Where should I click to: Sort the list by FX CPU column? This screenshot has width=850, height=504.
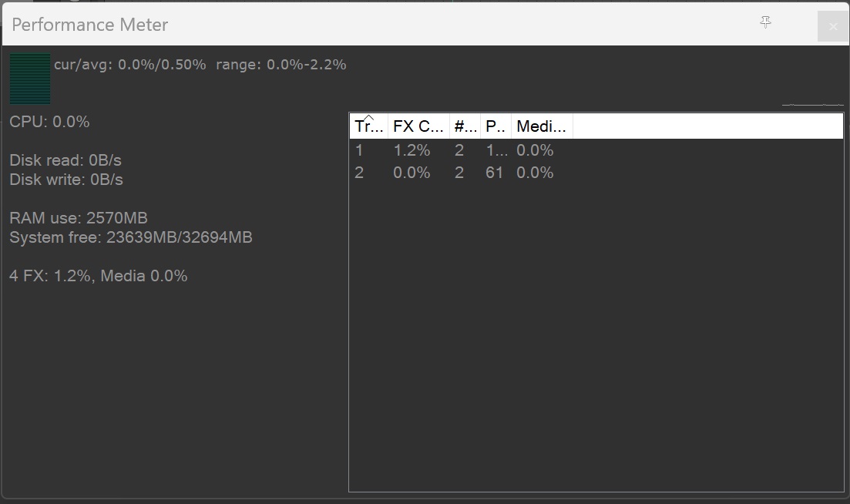(x=418, y=127)
